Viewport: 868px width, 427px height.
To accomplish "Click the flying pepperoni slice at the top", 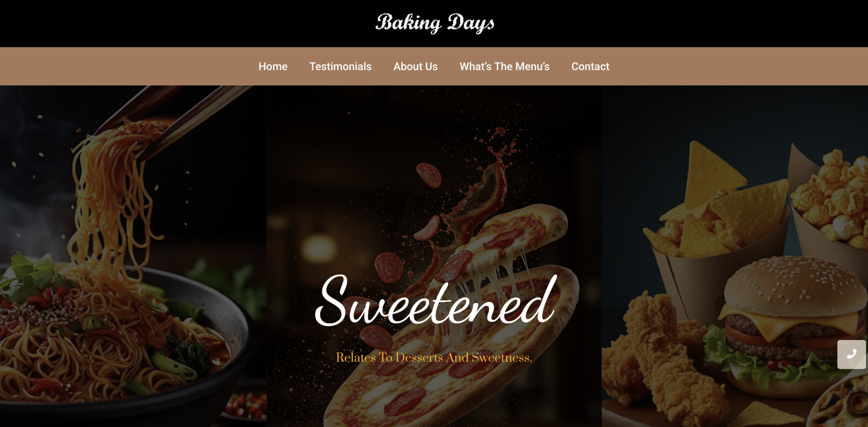I will 429,175.
